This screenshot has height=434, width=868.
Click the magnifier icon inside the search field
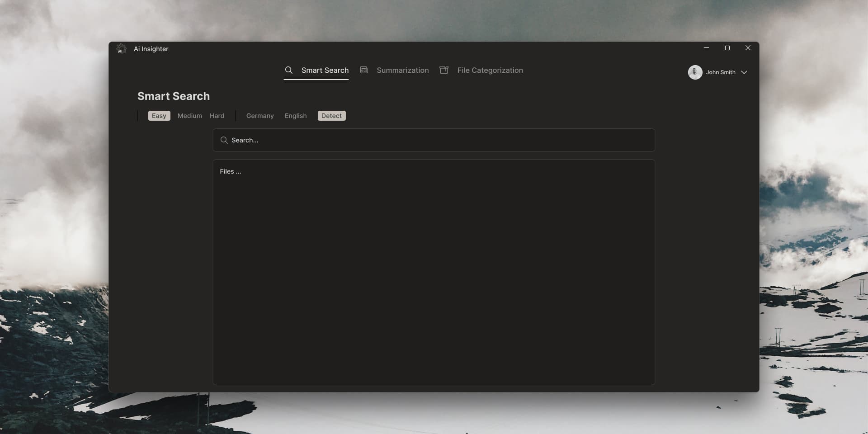pyautogui.click(x=224, y=140)
